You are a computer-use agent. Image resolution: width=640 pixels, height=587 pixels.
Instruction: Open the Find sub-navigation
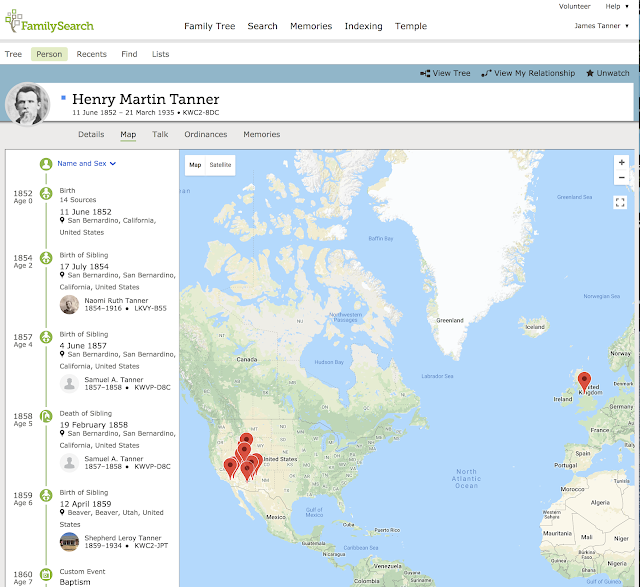pos(129,54)
